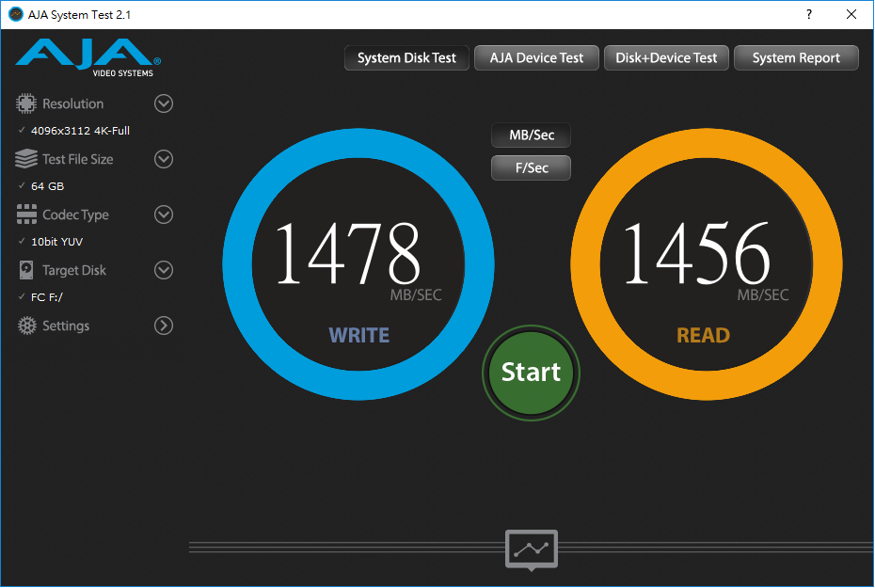The image size is (875, 588).
Task: Click the Target Disk label
Action: click(74, 271)
